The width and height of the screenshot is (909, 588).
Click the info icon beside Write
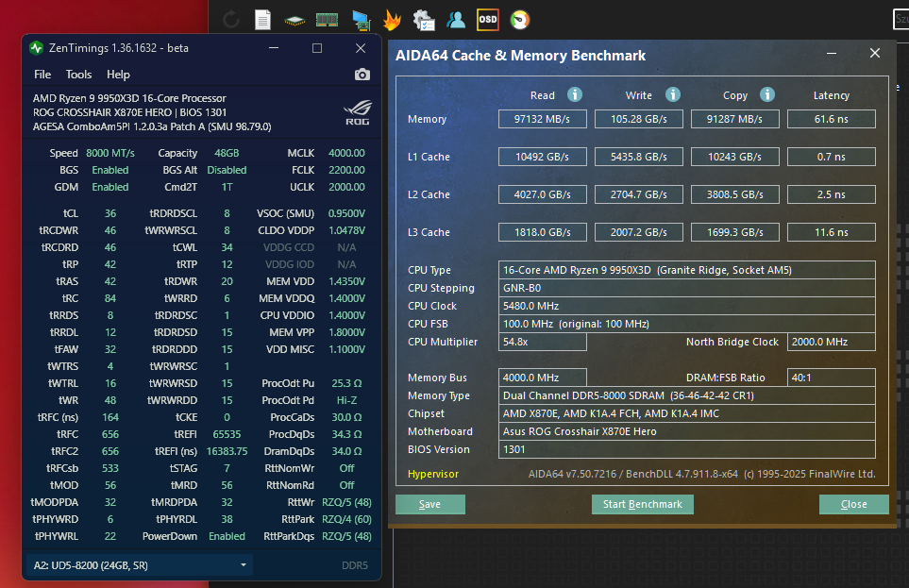tap(672, 94)
